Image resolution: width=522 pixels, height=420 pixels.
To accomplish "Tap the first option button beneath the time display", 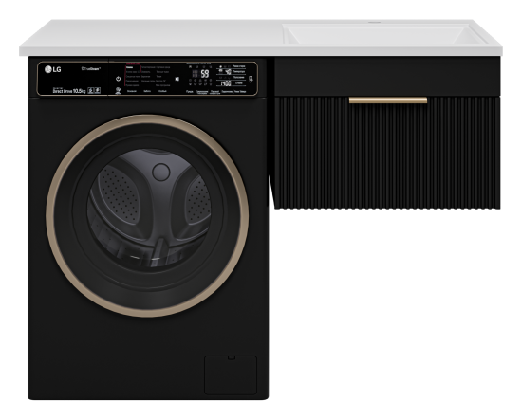I will click(190, 91).
